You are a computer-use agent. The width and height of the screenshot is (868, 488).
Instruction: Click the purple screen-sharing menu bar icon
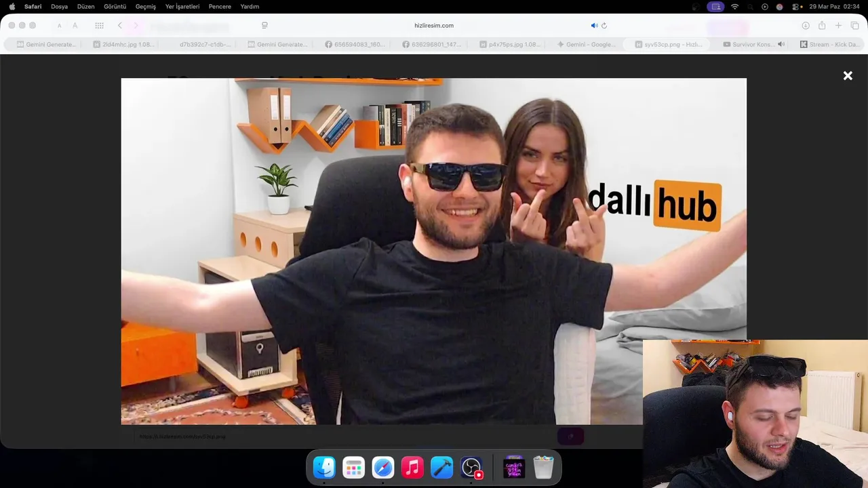(715, 7)
